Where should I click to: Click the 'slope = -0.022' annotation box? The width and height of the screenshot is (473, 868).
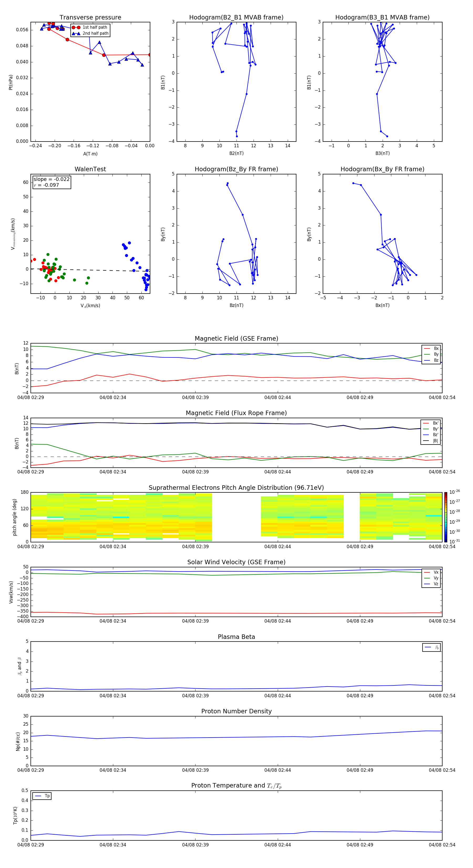(52, 182)
